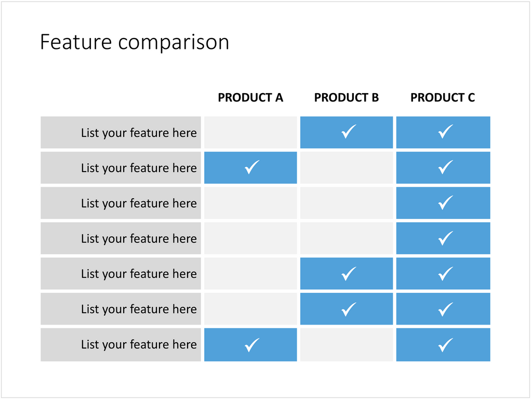Click Product C checkmark in last row
This screenshot has width=532, height=400.
(x=445, y=344)
